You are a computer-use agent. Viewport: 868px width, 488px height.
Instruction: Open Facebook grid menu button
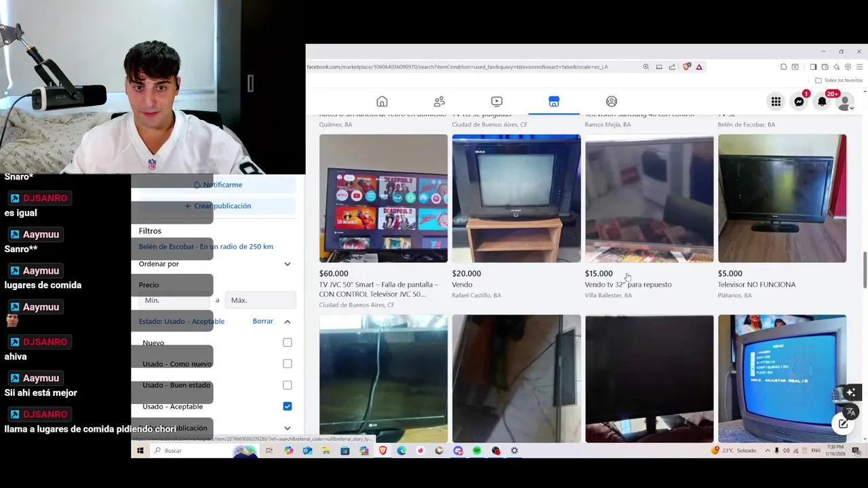(x=776, y=102)
